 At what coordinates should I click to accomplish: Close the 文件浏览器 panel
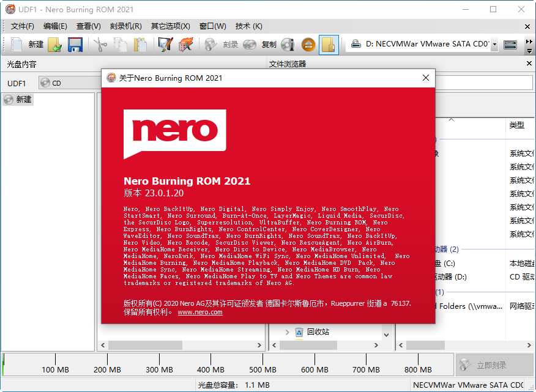(529, 64)
